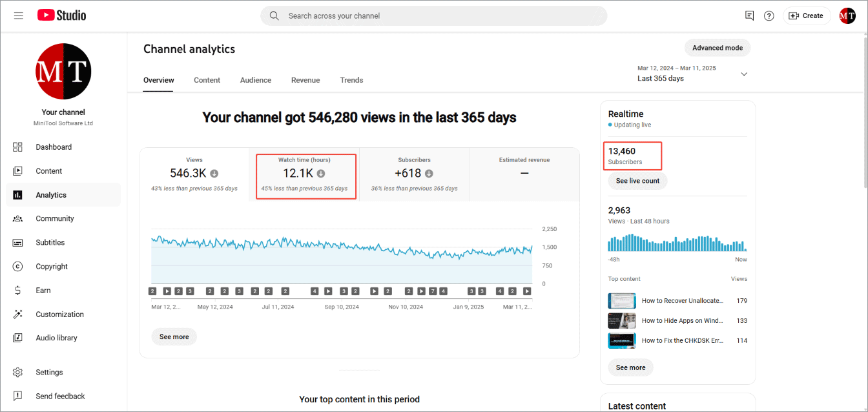Open channel Settings from the sidebar
This screenshot has width=868, height=412.
point(49,372)
